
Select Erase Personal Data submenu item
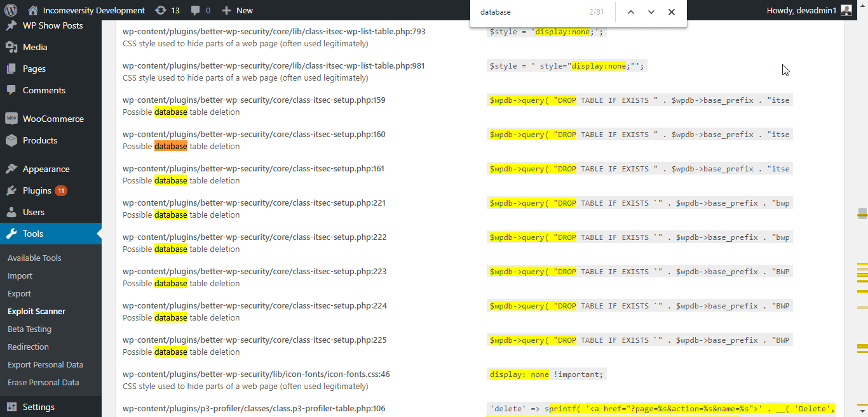click(43, 382)
